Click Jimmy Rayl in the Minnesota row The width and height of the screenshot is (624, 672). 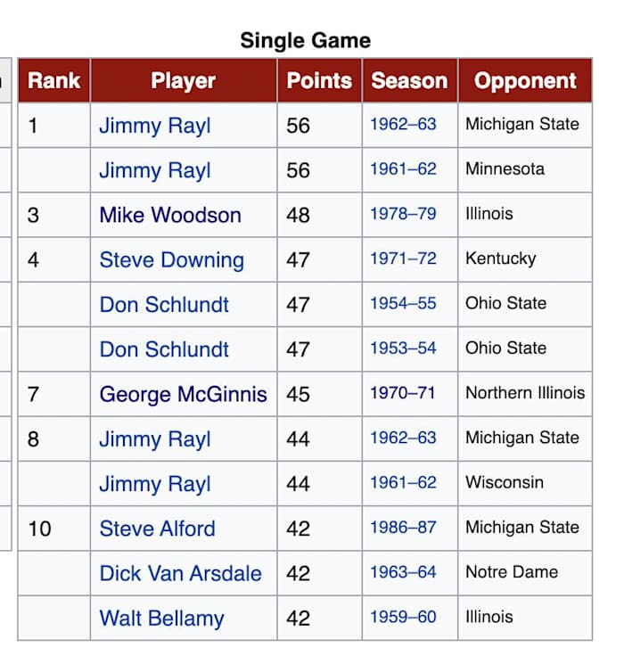click(x=155, y=170)
